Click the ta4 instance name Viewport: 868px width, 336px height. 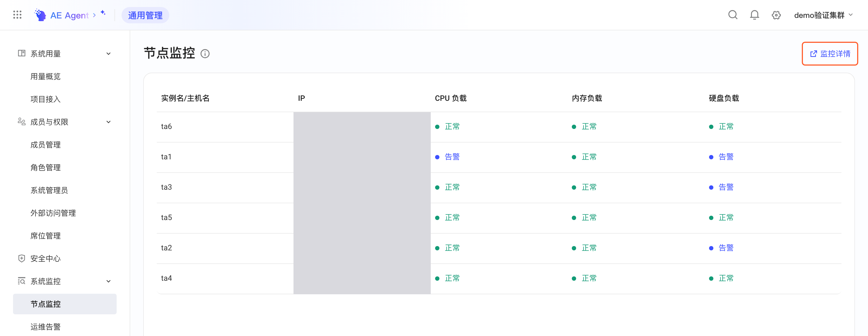pyautogui.click(x=167, y=278)
